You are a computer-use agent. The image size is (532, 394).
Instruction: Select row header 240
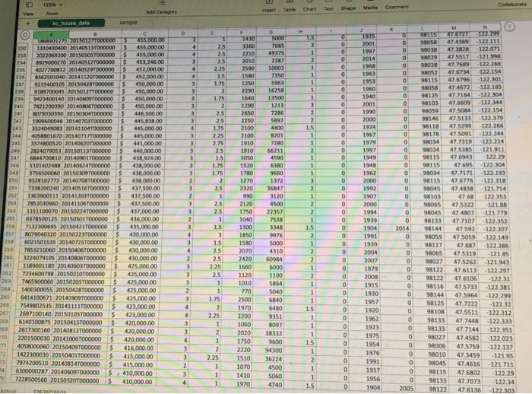coord(18,106)
